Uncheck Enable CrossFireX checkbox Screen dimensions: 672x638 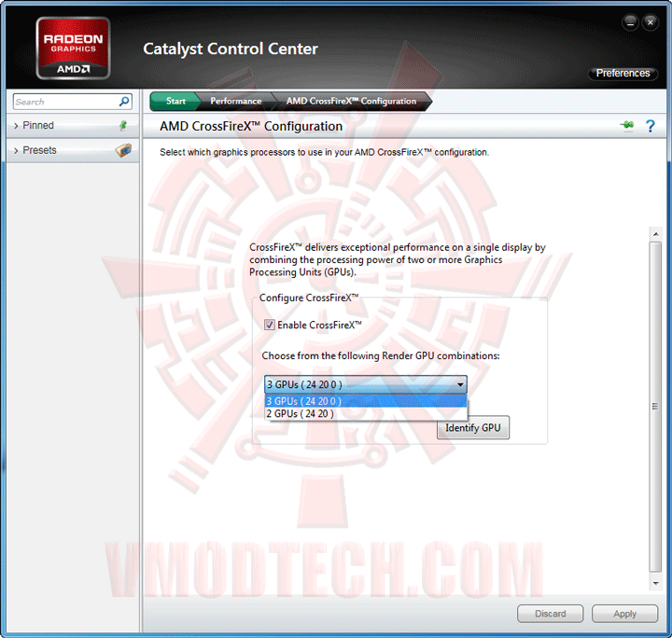(x=269, y=325)
